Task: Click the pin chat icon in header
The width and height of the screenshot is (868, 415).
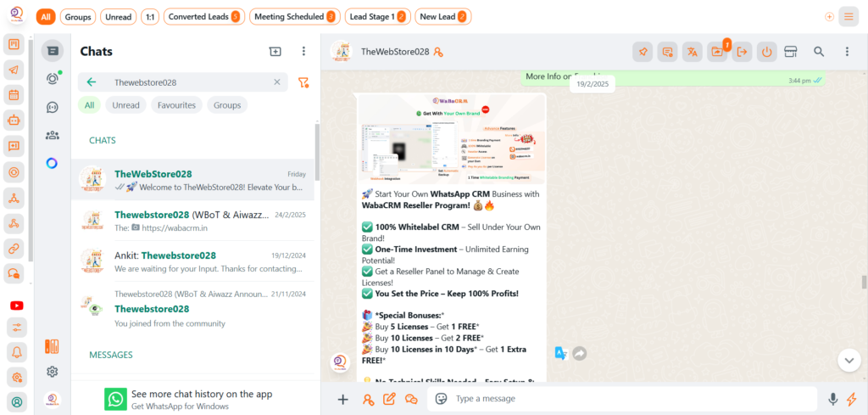Action: pyautogui.click(x=643, y=52)
